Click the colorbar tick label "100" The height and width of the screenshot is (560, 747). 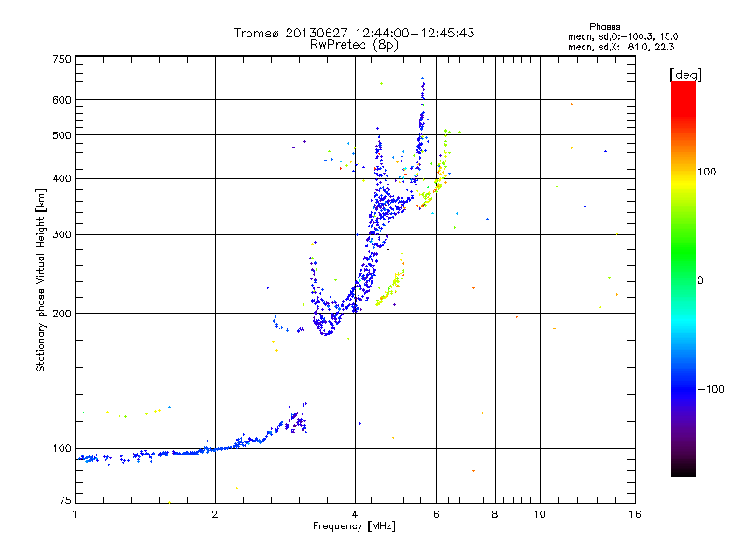click(707, 172)
